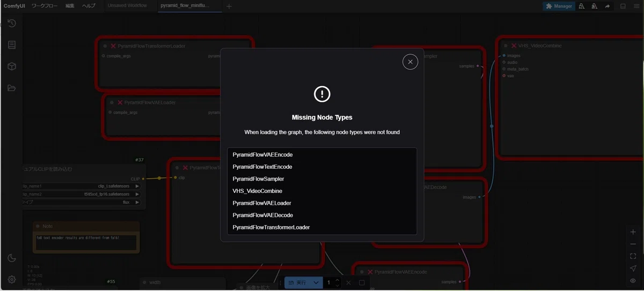Click the share arrow icon
The height and width of the screenshot is (291, 644).
(608, 6)
